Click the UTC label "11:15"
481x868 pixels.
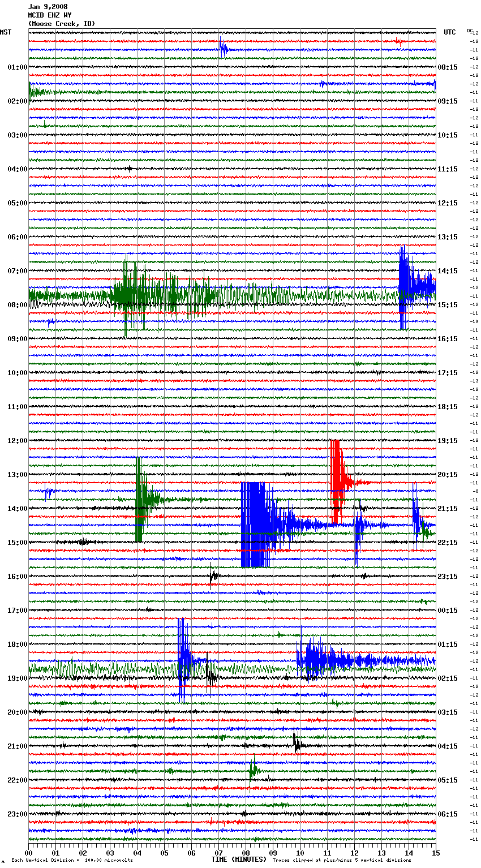tap(448, 169)
